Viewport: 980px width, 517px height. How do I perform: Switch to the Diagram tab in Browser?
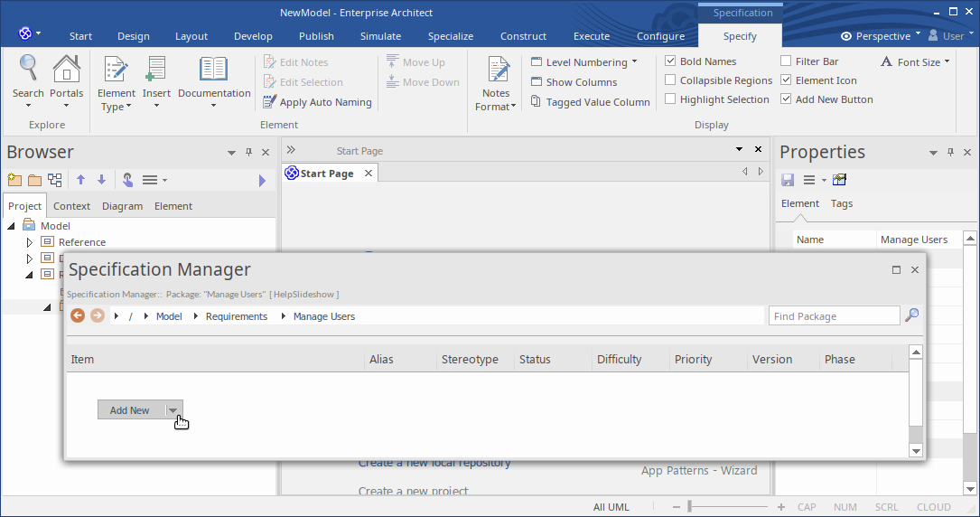[123, 206]
